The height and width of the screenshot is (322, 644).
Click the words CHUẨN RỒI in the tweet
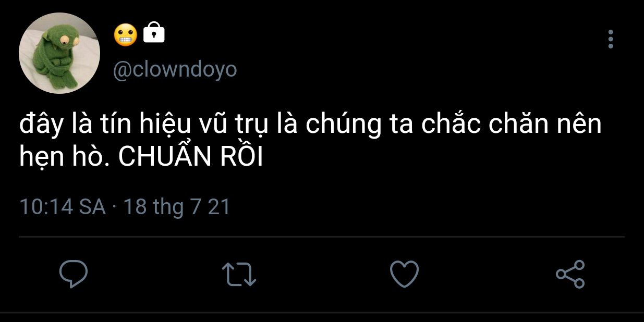pos(190,157)
